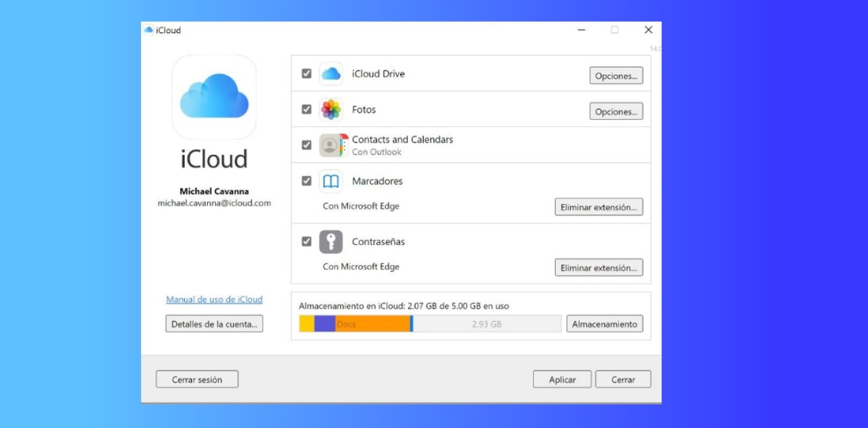Toggle the Contraseñas checkbox
Image resolution: width=868 pixels, height=428 pixels.
(x=306, y=242)
